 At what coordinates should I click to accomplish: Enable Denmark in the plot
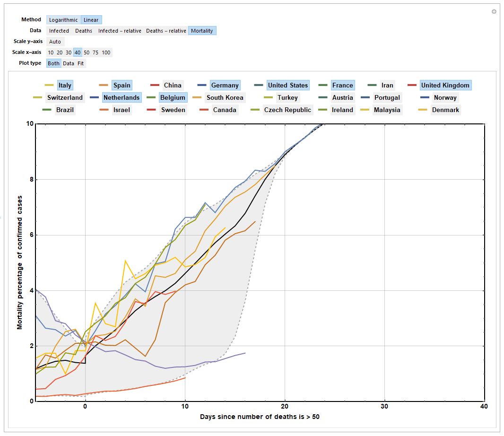point(445,110)
